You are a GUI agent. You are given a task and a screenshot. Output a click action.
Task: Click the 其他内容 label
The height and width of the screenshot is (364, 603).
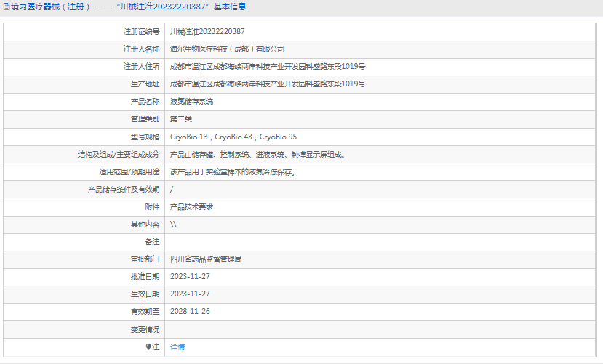tap(145, 225)
